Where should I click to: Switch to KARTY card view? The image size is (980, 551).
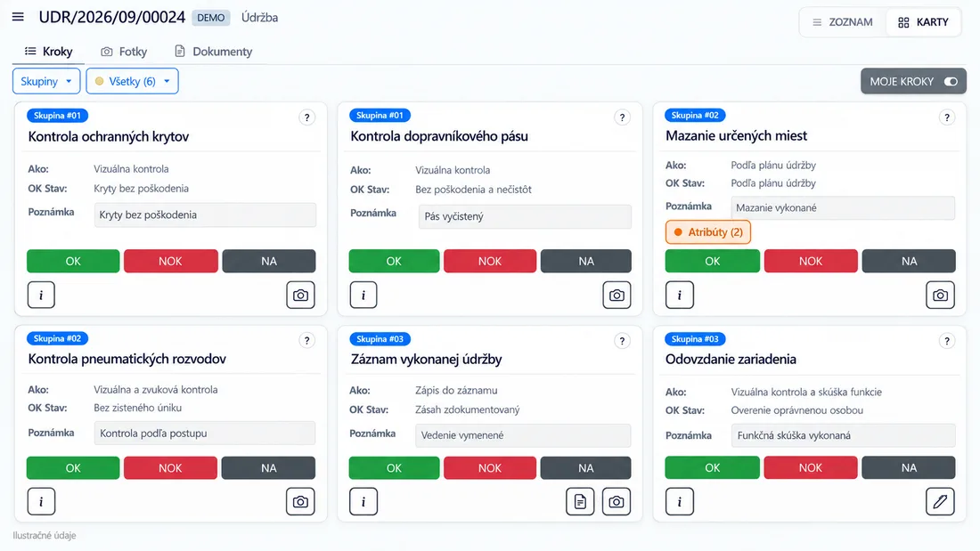pos(923,22)
